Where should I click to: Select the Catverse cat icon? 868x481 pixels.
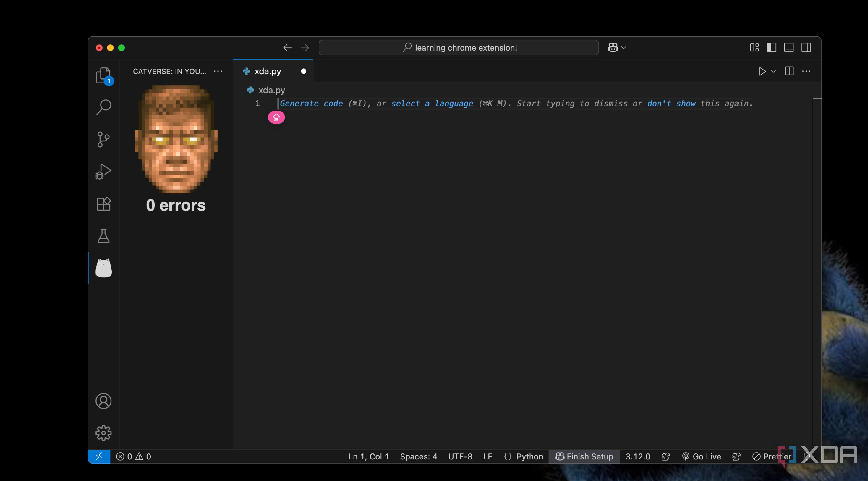(x=103, y=268)
